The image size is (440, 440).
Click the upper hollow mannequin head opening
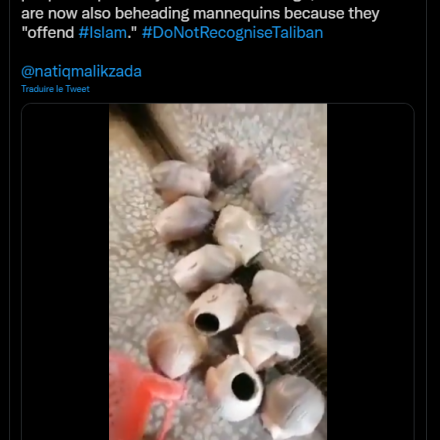coord(207,323)
